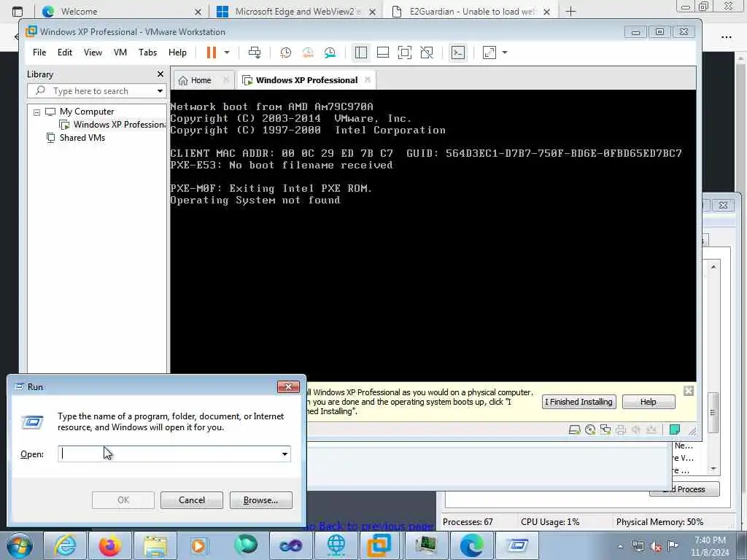Open File Explorer from the taskbar
Image resolution: width=747 pixels, height=560 pixels.
click(155, 545)
